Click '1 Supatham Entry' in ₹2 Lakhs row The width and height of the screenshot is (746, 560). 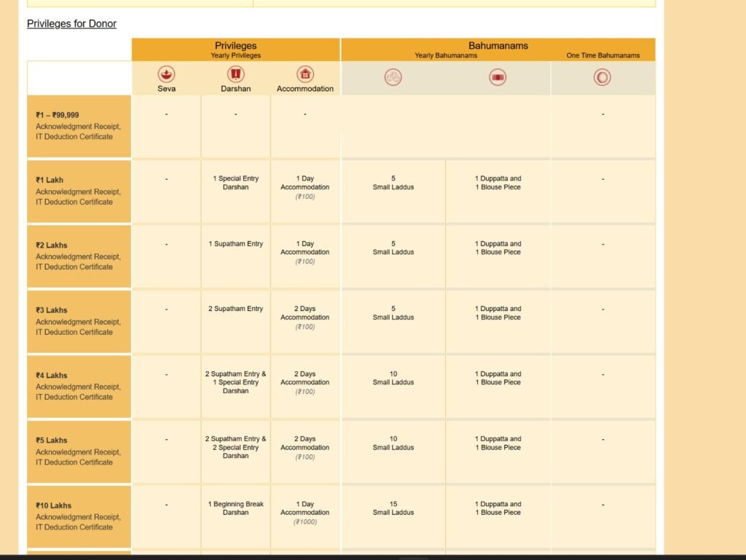coord(235,244)
